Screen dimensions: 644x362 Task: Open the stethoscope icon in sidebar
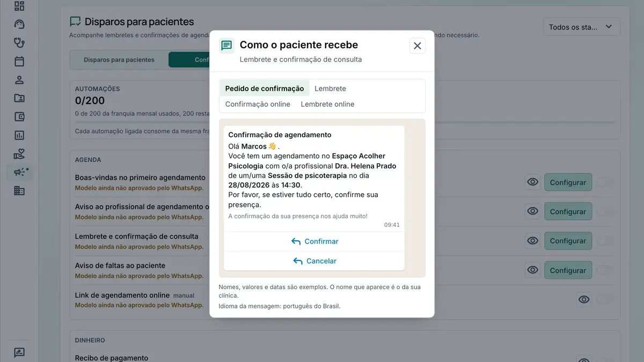(x=19, y=42)
